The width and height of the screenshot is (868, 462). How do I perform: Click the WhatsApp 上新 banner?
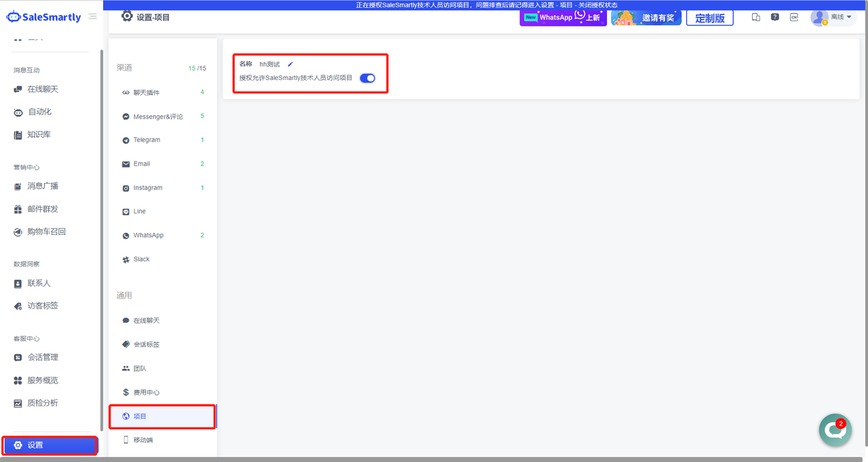(x=563, y=17)
